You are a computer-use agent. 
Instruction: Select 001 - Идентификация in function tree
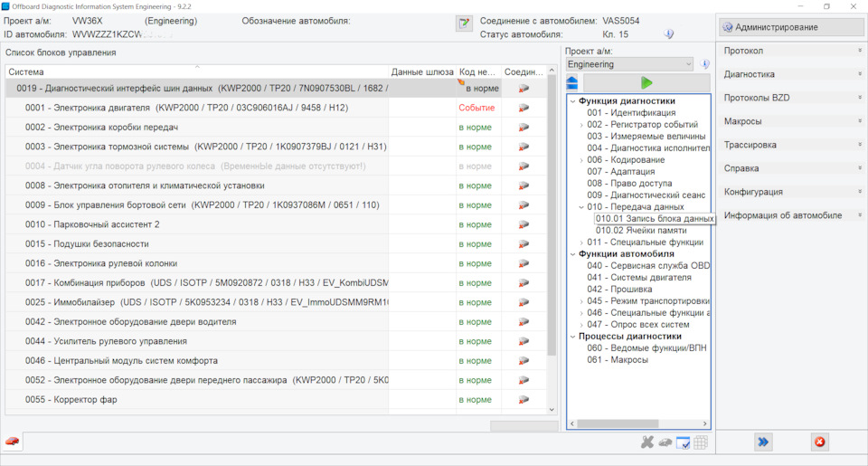click(x=631, y=113)
